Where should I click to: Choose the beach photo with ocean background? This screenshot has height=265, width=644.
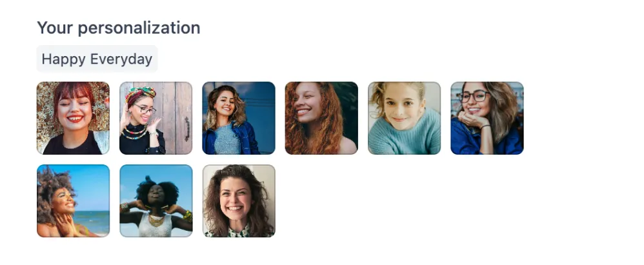pyautogui.click(x=73, y=201)
